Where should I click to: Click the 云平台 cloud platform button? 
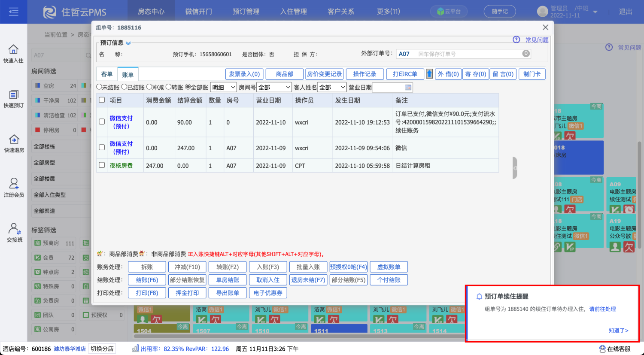[x=449, y=12]
